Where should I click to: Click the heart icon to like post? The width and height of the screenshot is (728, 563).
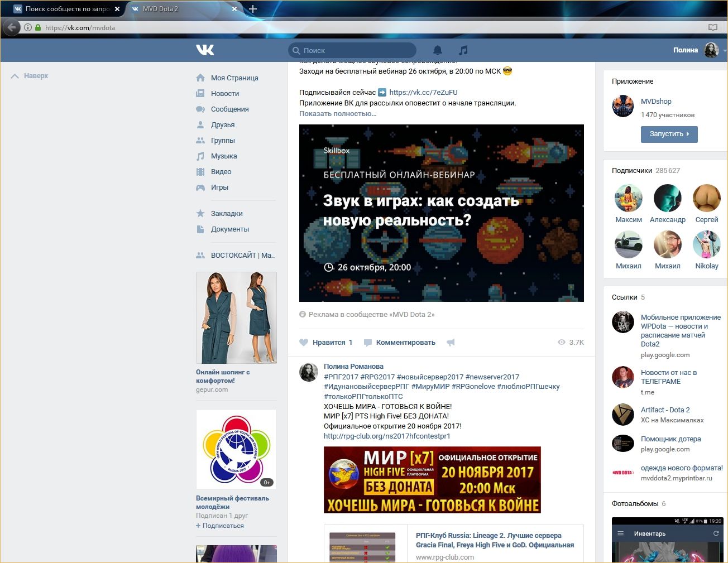[304, 343]
